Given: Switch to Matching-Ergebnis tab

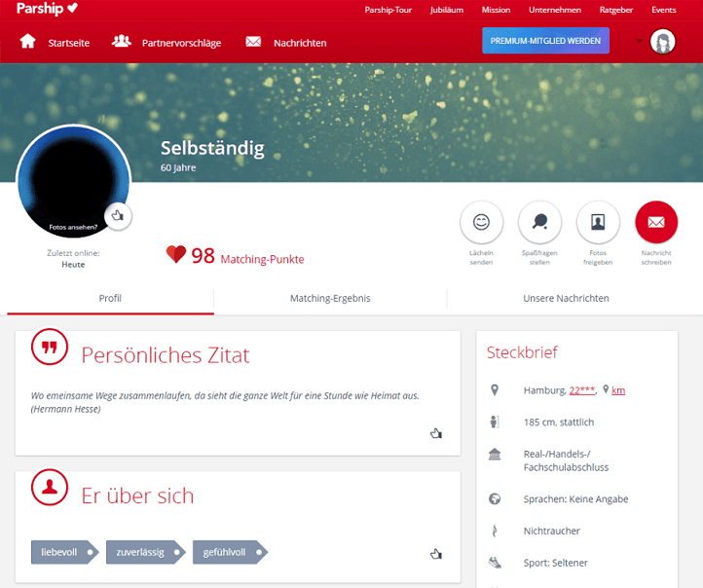Looking at the screenshot, I should tap(330, 299).
